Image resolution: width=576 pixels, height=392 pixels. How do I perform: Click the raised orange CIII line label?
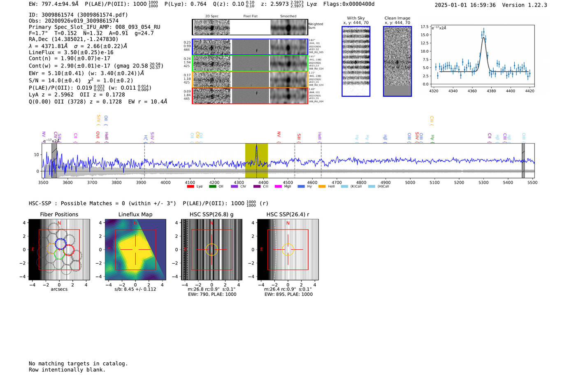(432, 120)
